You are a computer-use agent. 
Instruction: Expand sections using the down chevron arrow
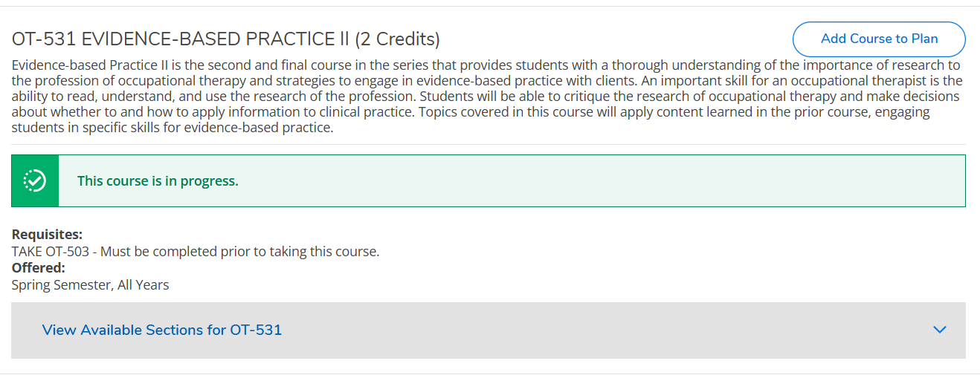tap(940, 330)
